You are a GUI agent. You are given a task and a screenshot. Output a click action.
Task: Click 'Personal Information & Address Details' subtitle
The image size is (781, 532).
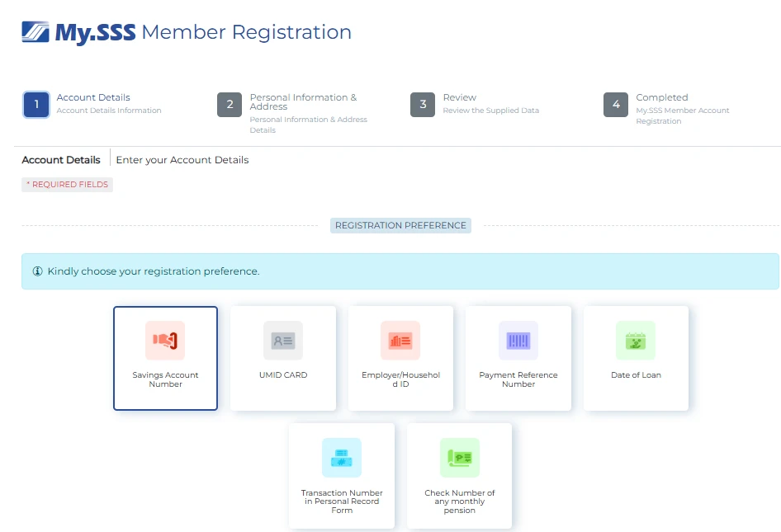coord(308,125)
